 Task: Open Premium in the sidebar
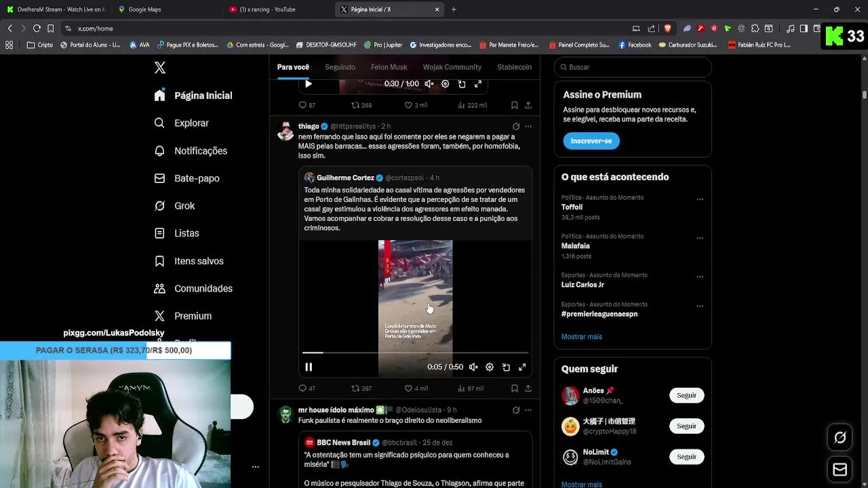click(182, 316)
